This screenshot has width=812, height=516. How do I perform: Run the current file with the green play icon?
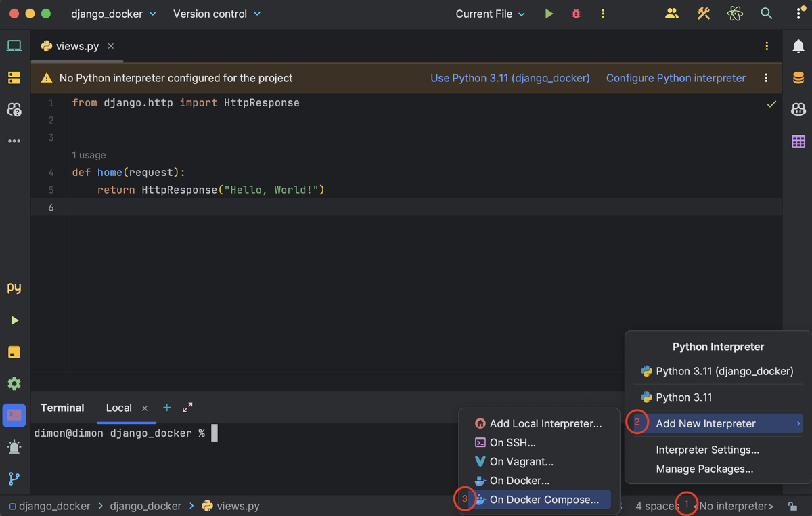pyautogui.click(x=549, y=14)
